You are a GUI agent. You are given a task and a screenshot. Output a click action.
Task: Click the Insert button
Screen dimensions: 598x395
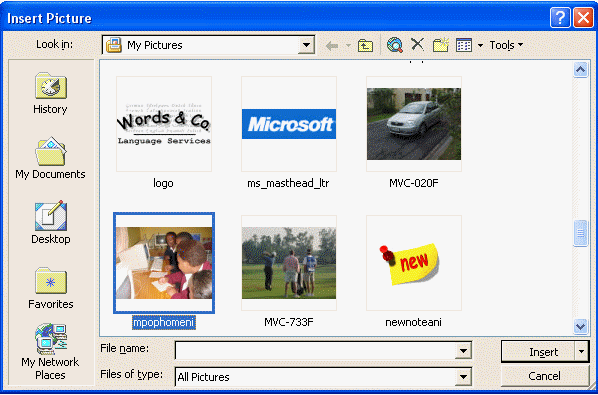[x=538, y=352]
